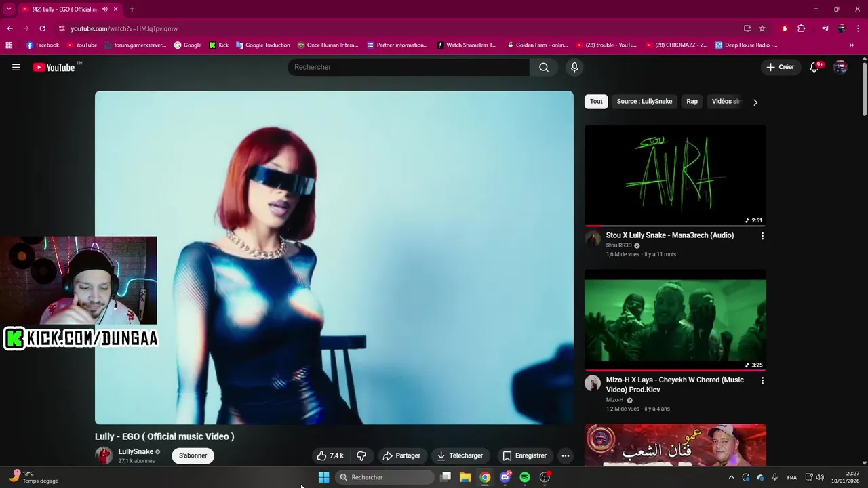Open the YouTube guide hamburger menu
The height and width of the screenshot is (488, 868).
pos(16,67)
